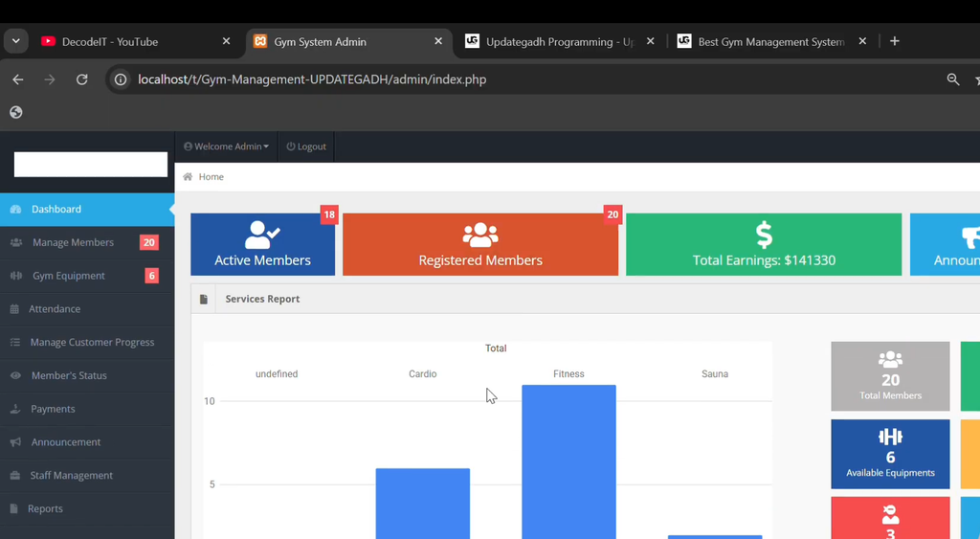Open Reports in the sidebar
980x539 pixels.
pos(87,508)
